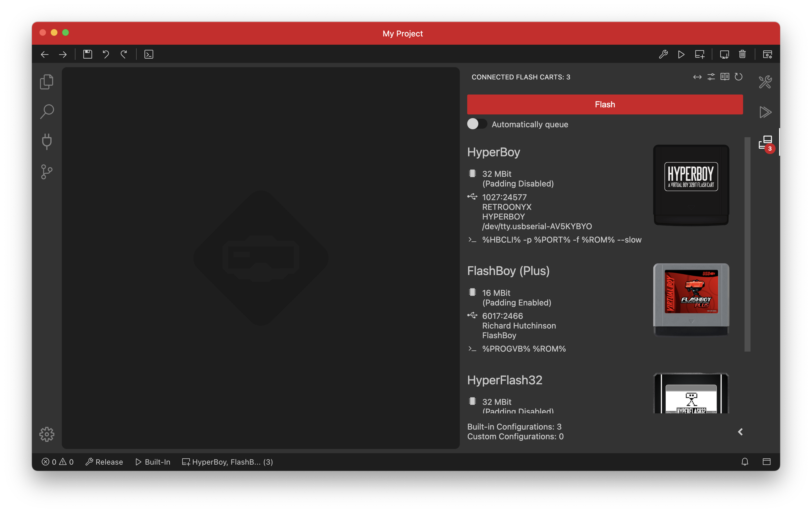Viewport: 812px width, 513px height.
Task: Click the %HBCLI% flash command text
Action: [562, 240]
